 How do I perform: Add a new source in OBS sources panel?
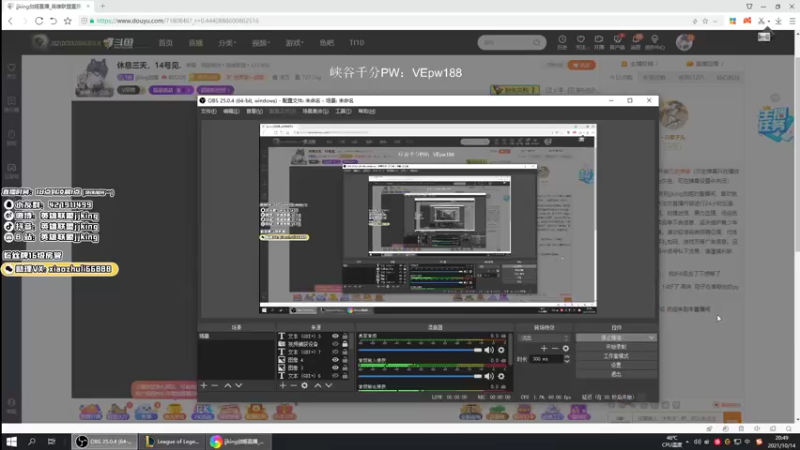[283, 386]
